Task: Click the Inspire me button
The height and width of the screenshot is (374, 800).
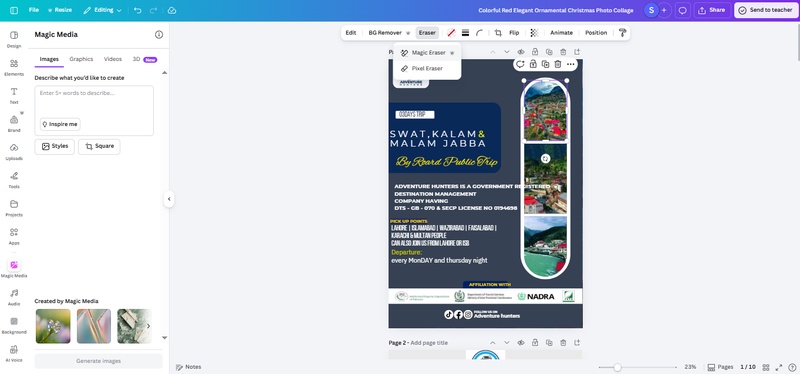Action: coord(60,124)
